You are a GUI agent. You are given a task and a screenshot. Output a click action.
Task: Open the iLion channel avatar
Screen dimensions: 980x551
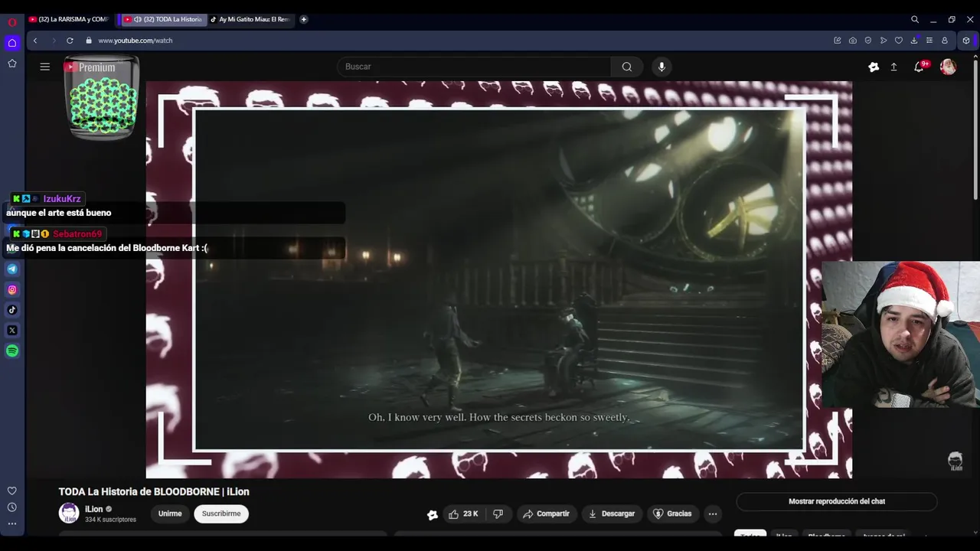pos(69,513)
